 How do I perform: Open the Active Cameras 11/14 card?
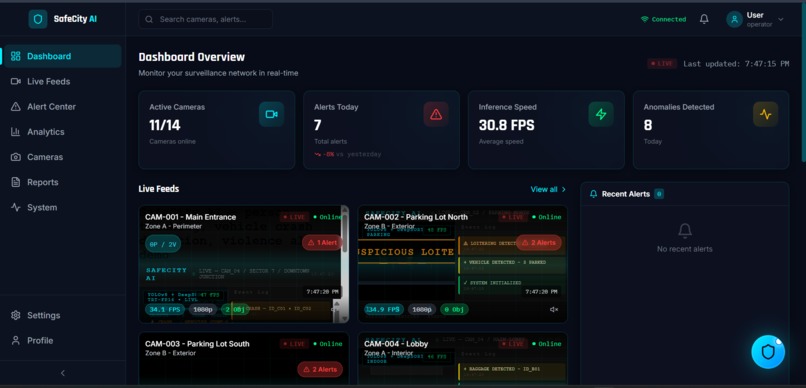(216, 130)
